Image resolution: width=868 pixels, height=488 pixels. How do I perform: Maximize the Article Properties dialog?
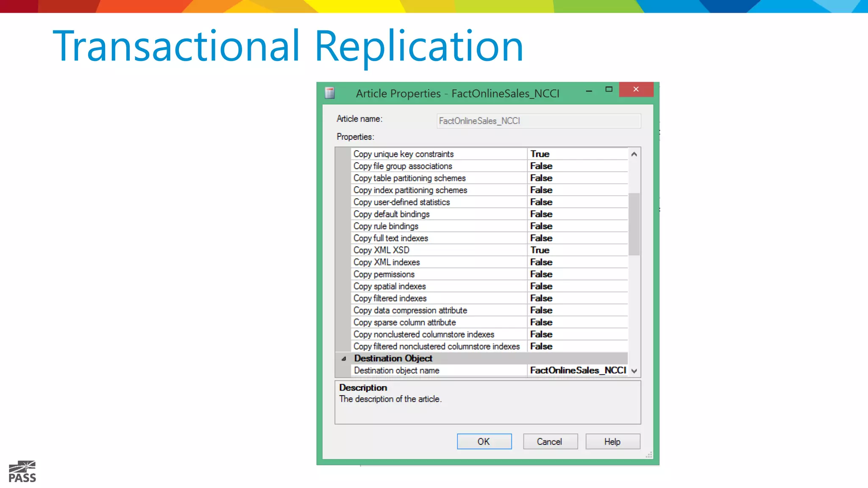pos(609,89)
